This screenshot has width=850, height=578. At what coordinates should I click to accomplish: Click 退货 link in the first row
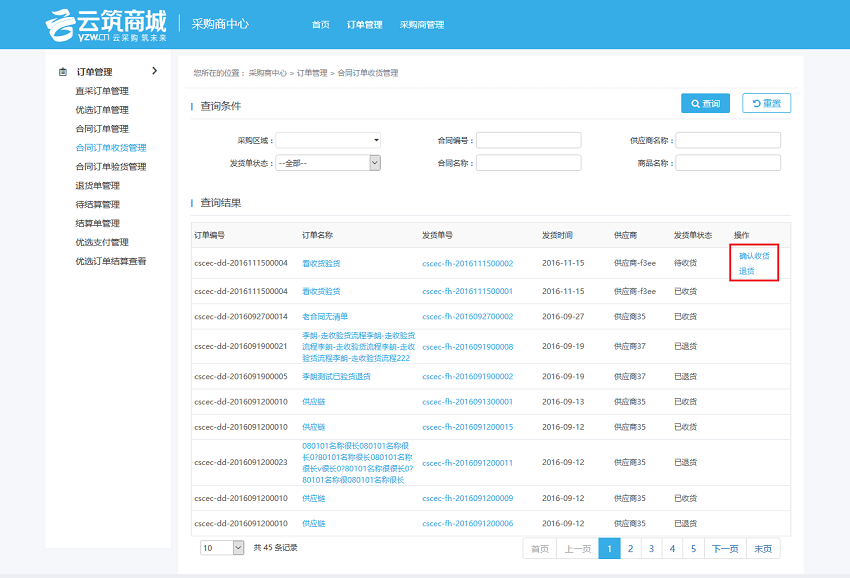point(746,271)
